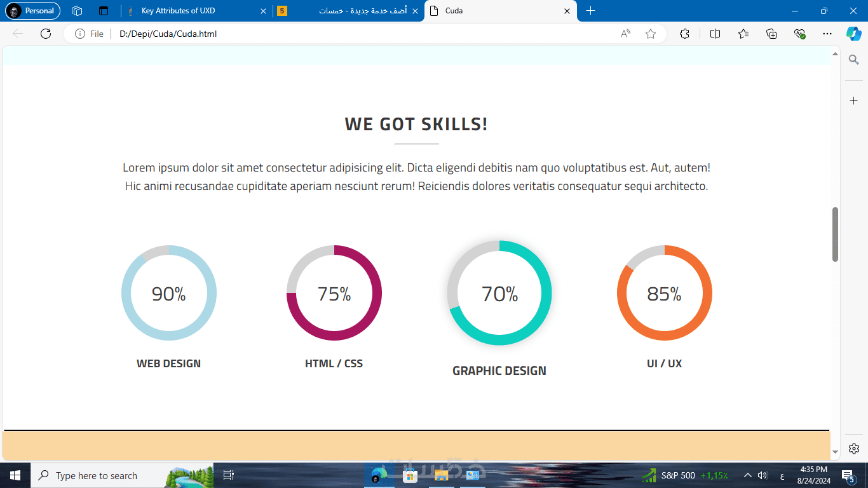Image resolution: width=868 pixels, height=488 pixels.
Task: Select the Cuda tab
Action: [501, 11]
